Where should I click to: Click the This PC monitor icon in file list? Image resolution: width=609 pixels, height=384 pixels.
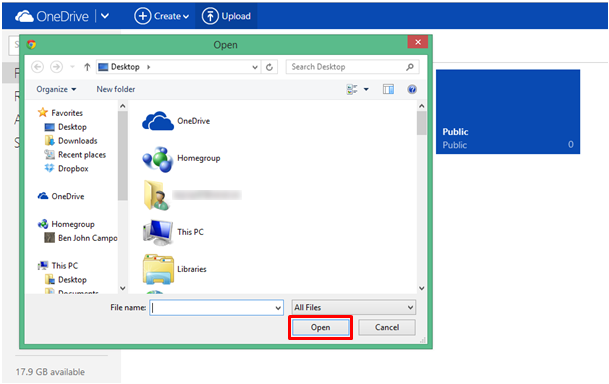click(x=158, y=232)
